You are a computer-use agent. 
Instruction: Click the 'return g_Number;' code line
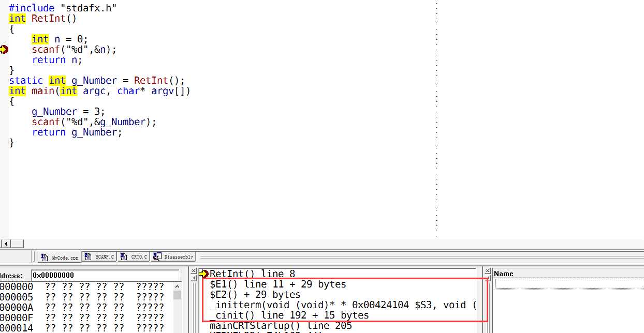coord(77,132)
